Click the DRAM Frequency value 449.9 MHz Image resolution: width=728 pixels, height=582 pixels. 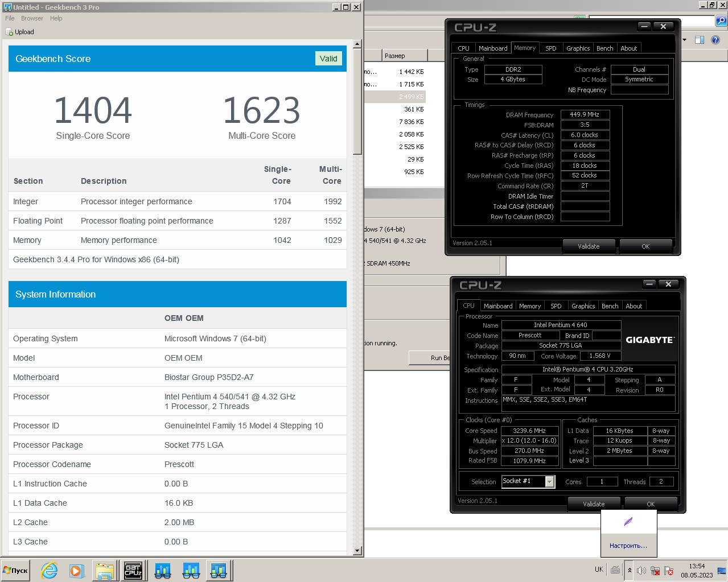click(x=585, y=114)
